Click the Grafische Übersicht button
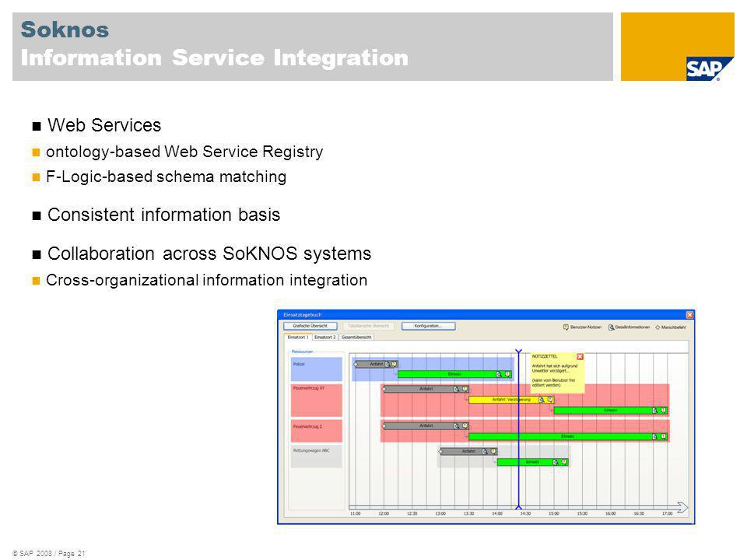The image size is (747, 560). coord(310,326)
